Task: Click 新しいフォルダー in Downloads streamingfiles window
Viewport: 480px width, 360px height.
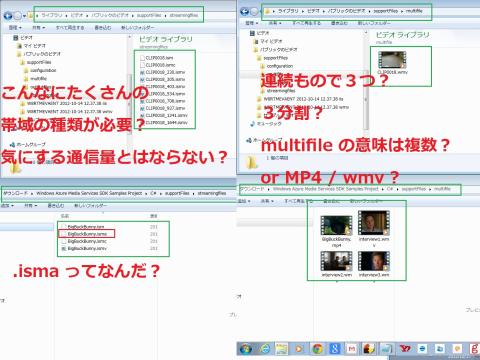Action: (x=90, y=206)
